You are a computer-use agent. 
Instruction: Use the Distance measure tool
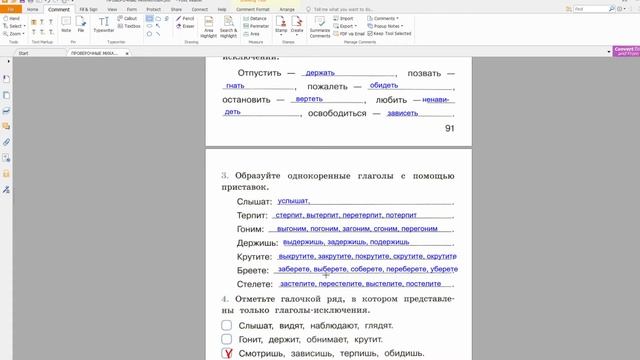coord(255,18)
